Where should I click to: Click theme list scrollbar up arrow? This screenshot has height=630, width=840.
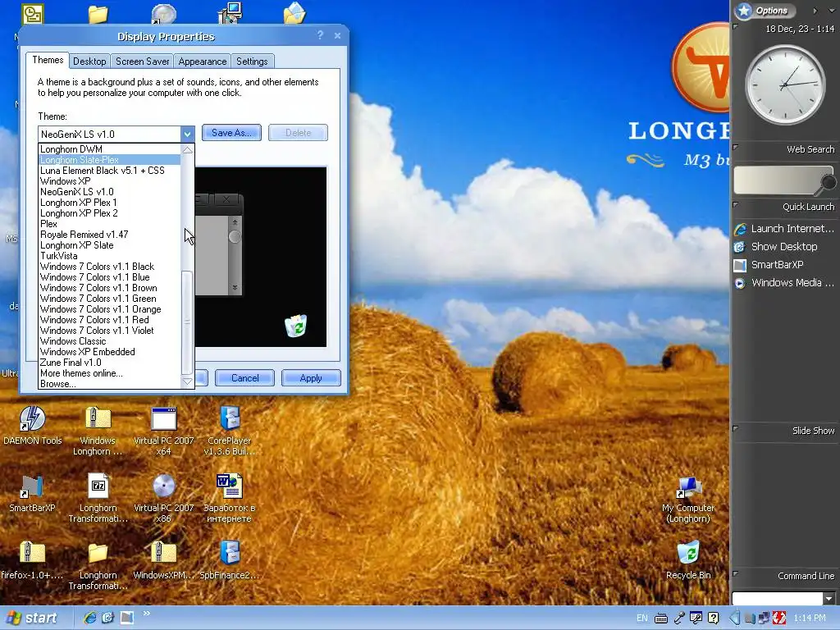pyautogui.click(x=188, y=150)
